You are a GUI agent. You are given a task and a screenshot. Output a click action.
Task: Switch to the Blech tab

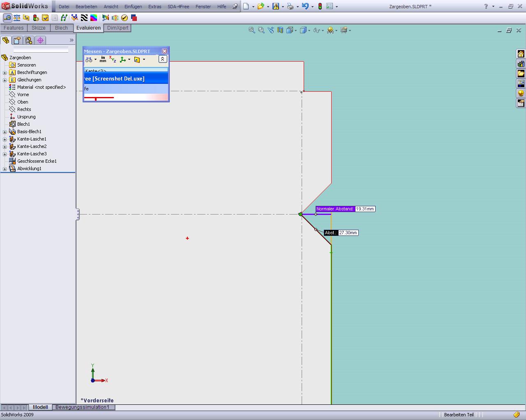tap(61, 28)
